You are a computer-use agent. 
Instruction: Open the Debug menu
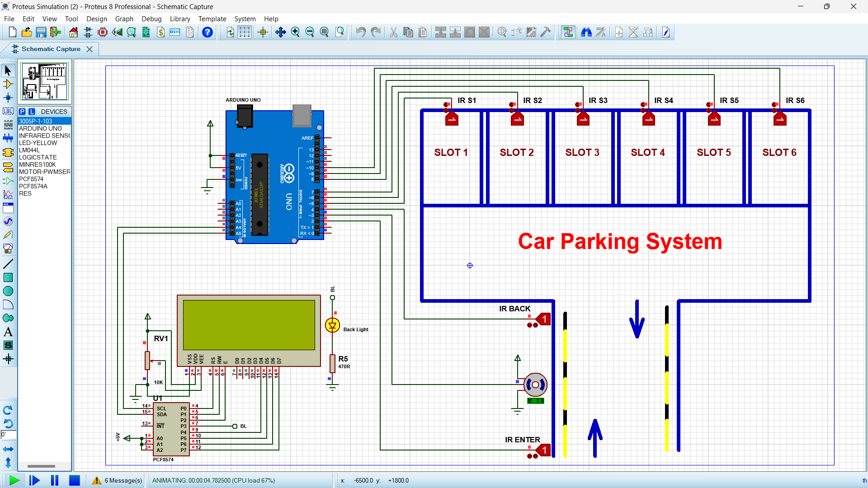pyautogui.click(x=151, y=19)
